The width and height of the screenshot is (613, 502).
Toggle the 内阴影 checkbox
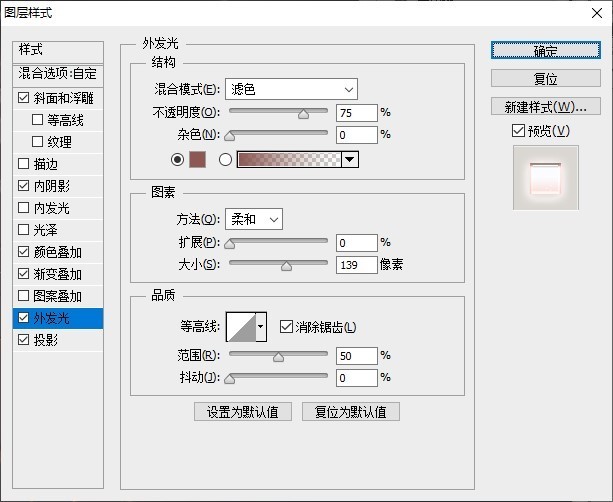(23, 186)
